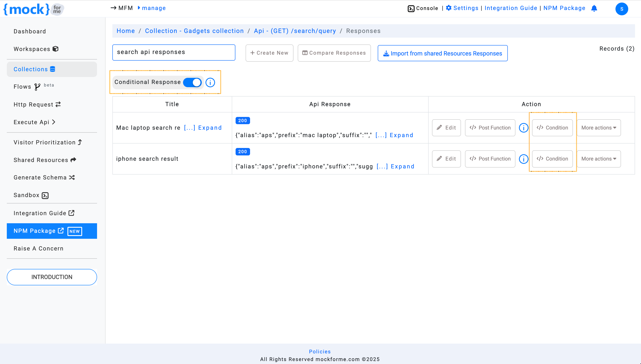This screenshot has width=641, height=364.
Task: Click the mockforme logo
Action: (34, 10)
